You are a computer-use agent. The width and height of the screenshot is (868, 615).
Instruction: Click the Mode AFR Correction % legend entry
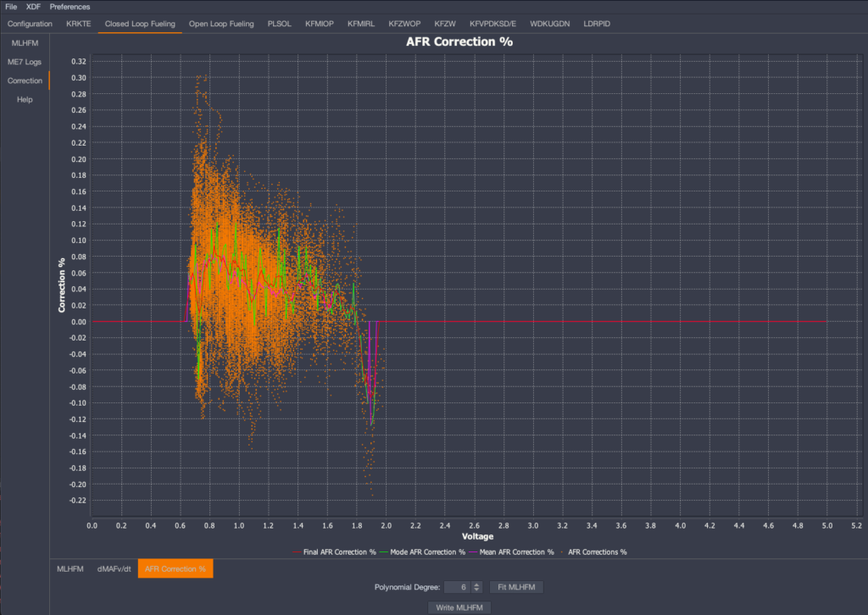click(x=428, y=551)
